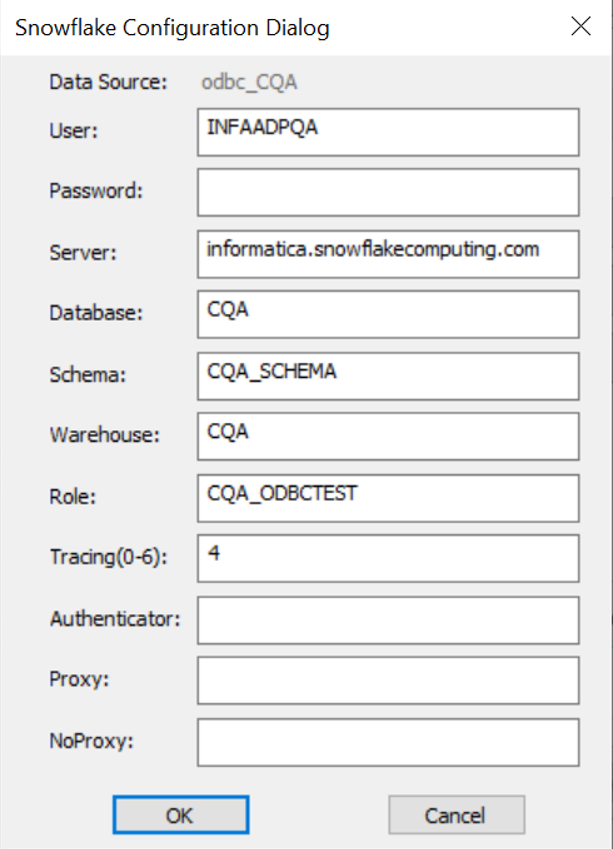The image size is (613, 849).
Task: Click the Role label
Action: [x=73, y=497]
